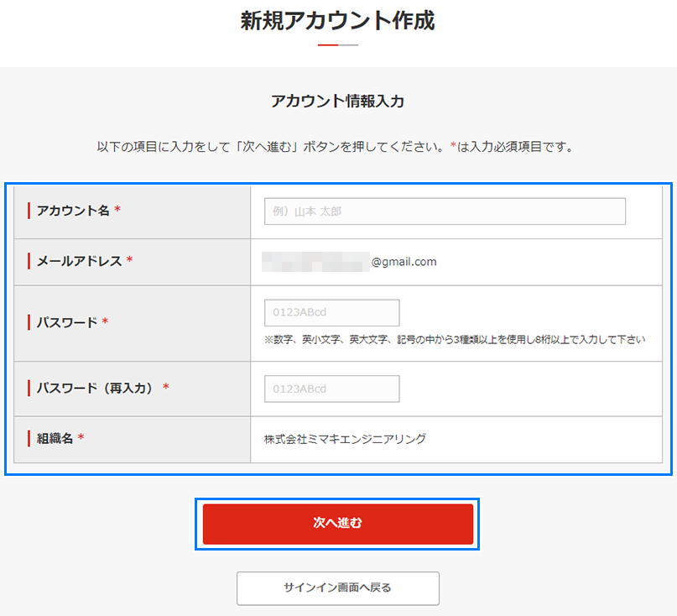This screenshot has height=616, width=677.
Task: Click the red asterisk beside 組織名
Action: [x=80, y=437]
